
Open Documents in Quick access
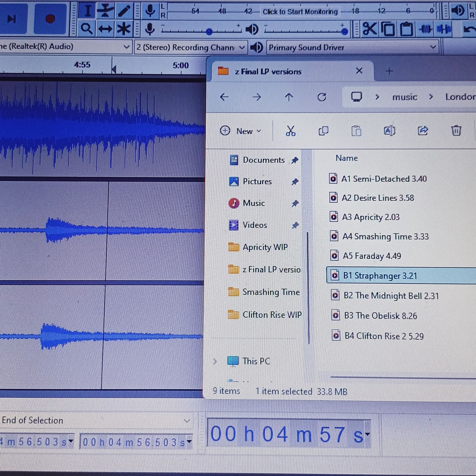264,160
